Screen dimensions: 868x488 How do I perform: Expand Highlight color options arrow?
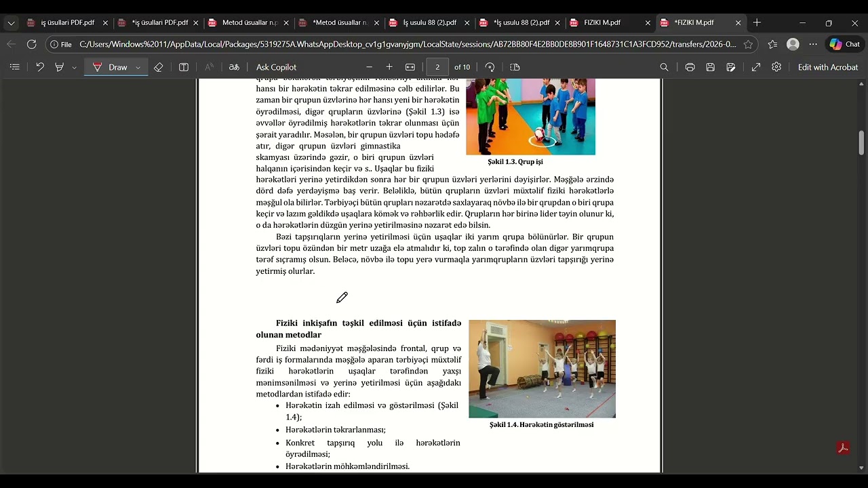pyautogui.click(x=74, y=67)
